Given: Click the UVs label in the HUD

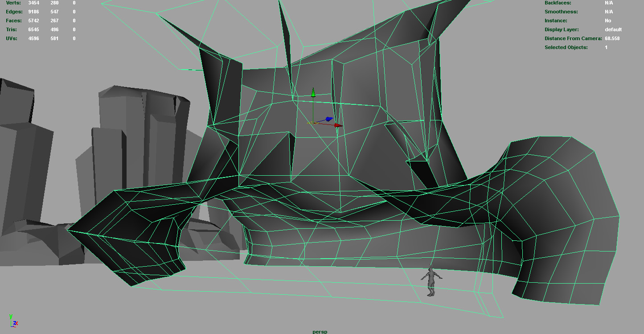Looking at the screenshot, I should click(x=11, y=38).
